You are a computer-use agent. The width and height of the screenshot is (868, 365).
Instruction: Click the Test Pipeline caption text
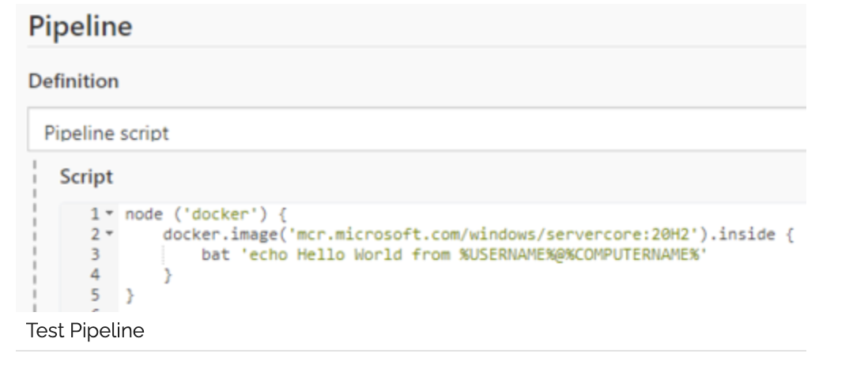tap(85, 330)
